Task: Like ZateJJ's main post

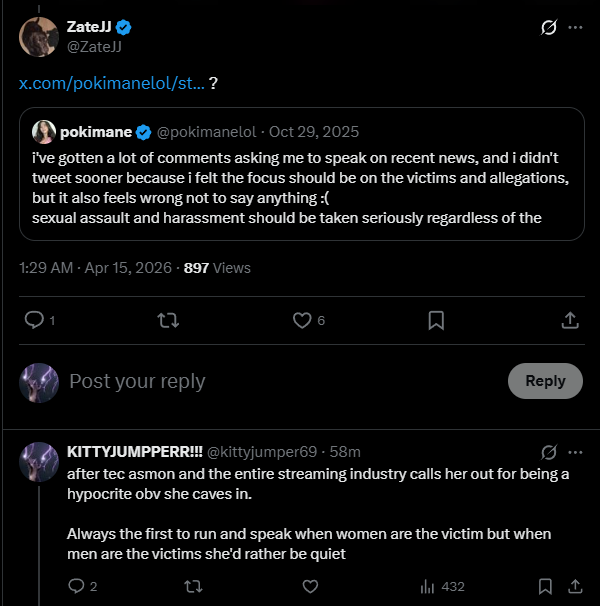Action: pyautogui.click(x=301, y=320)
